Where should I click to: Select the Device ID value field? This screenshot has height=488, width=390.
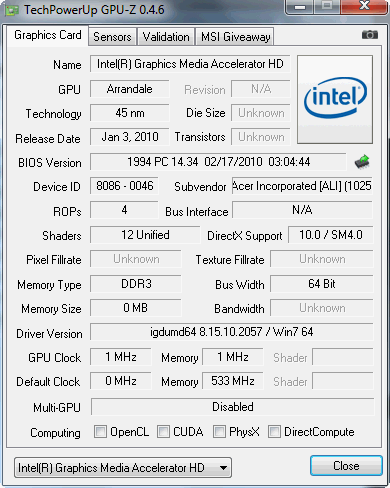coord(124,186)
